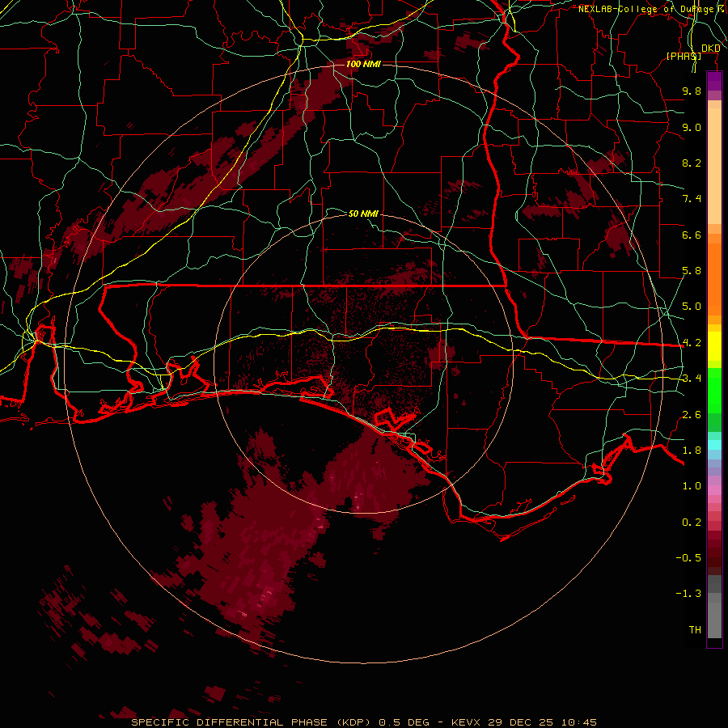Pick the bright green color scale segment
The width and height of the screenshot is (728, 728).
(x=714, y=391)
